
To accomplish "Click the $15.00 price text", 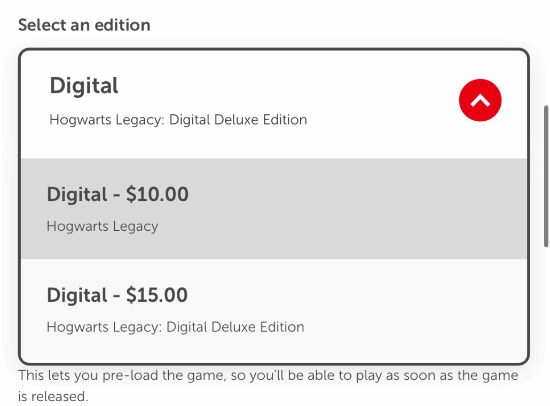I will 157,295.
